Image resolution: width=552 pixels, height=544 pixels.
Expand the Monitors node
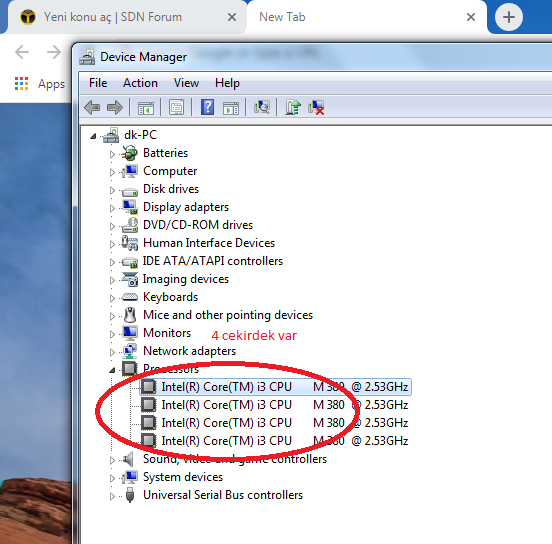(112, 334)
